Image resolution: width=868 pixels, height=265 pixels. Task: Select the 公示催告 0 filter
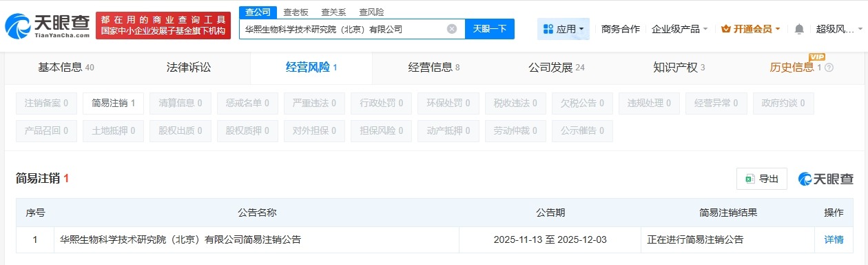click(582, 130)
